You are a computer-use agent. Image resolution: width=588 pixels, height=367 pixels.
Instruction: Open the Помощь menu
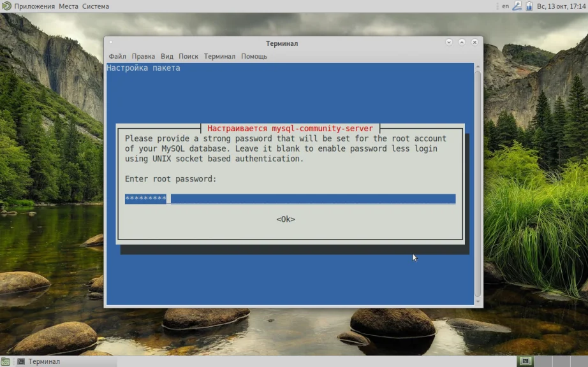click(254, 56)
